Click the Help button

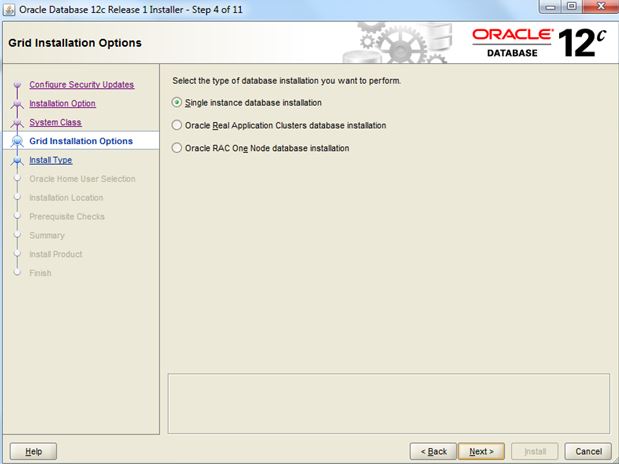tap(33, 451)
